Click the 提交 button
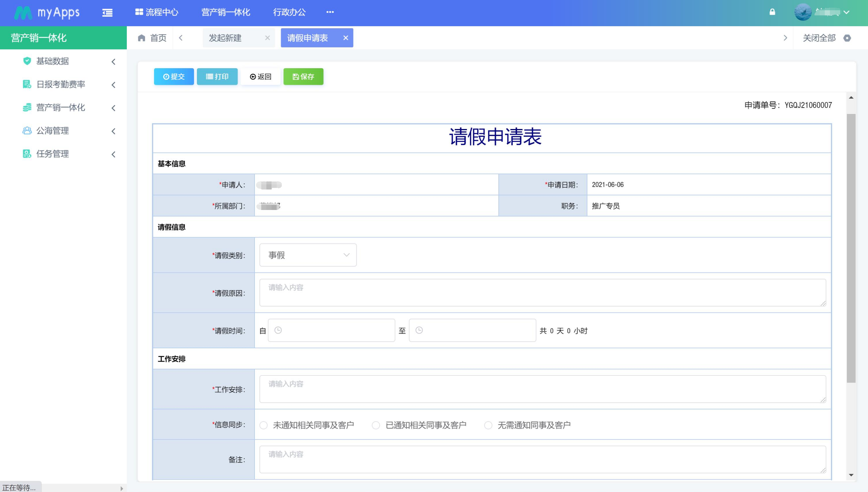Screen dimensions: 868x492 pyautogui.click(x=174, y=77)
